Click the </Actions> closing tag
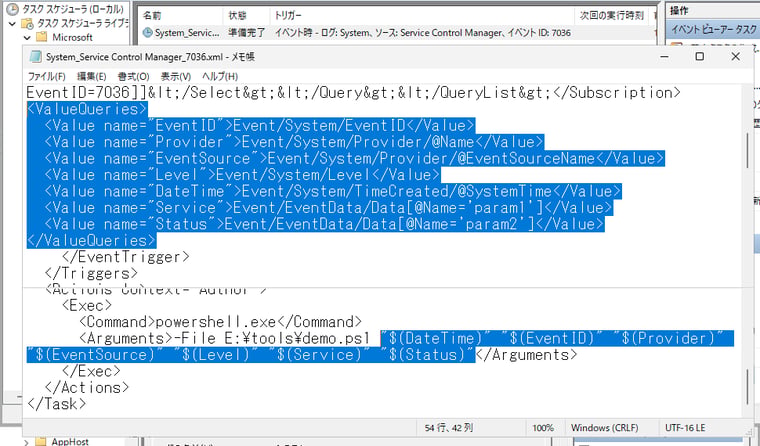This screenshot has height=446, width=760. (x=86, y=388)
